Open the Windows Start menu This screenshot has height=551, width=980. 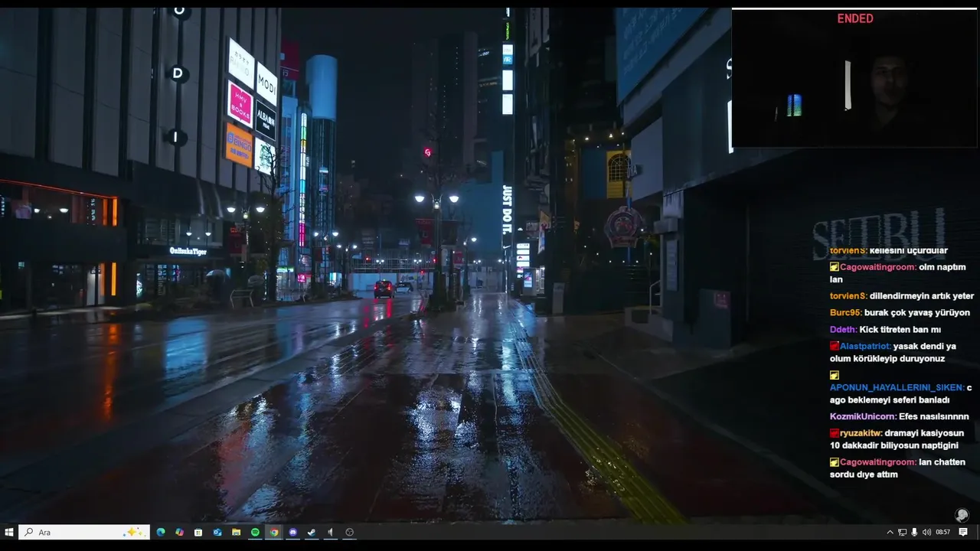click(x=9, y=532)
